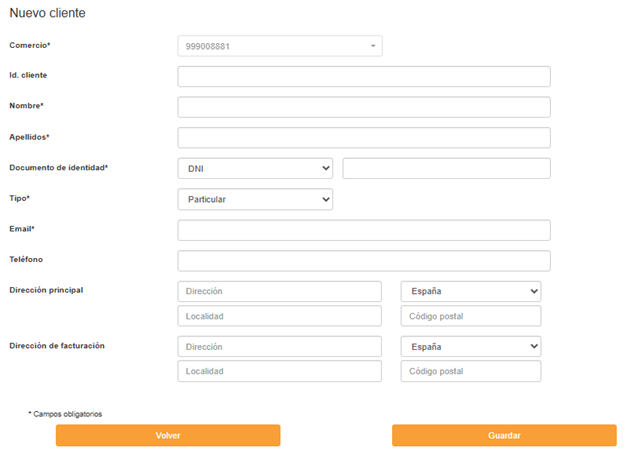Image resolution: width=627 pixels, height=455 pixels.
Task: Click the Teléfono input field
Action: pos(364,261)
